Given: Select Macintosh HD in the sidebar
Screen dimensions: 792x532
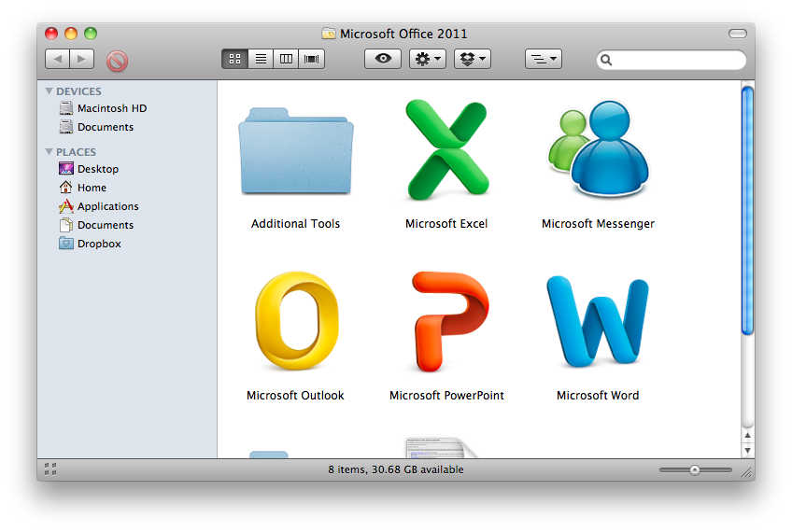Looking at the screenshot, I should coord(111,108).
